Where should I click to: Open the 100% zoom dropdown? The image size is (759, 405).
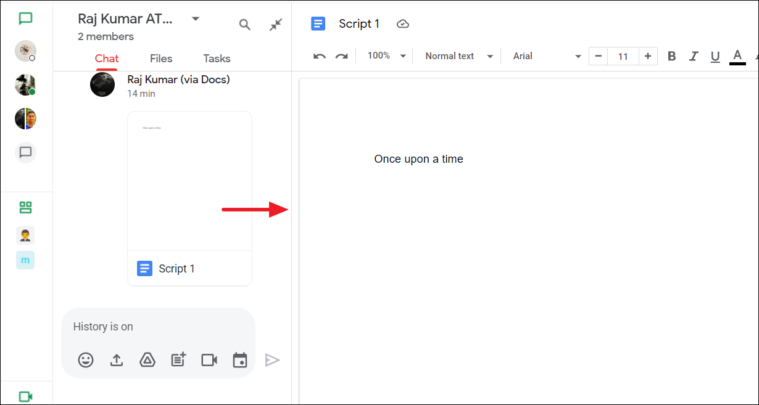click(x=386, y=56)
